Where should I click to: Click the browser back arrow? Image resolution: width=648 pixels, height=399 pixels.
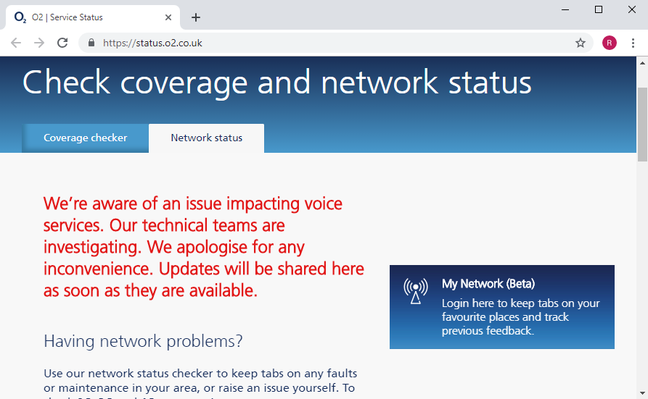coord(16,43)
